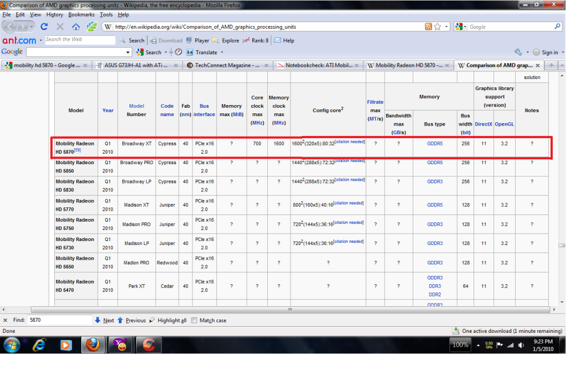The height and width of the screenshot is (392, 566).
Task: Open Windows Start menu
Action: [12, 345]
